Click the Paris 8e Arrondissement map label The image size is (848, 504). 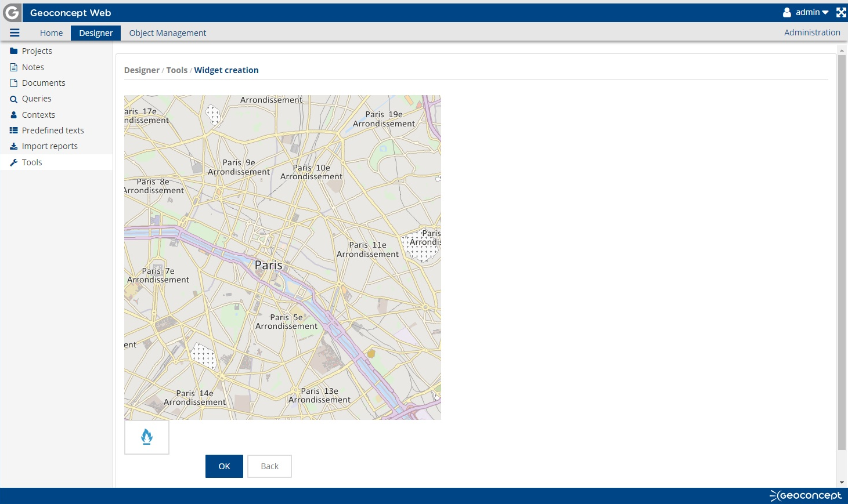[x=154, y=186]
